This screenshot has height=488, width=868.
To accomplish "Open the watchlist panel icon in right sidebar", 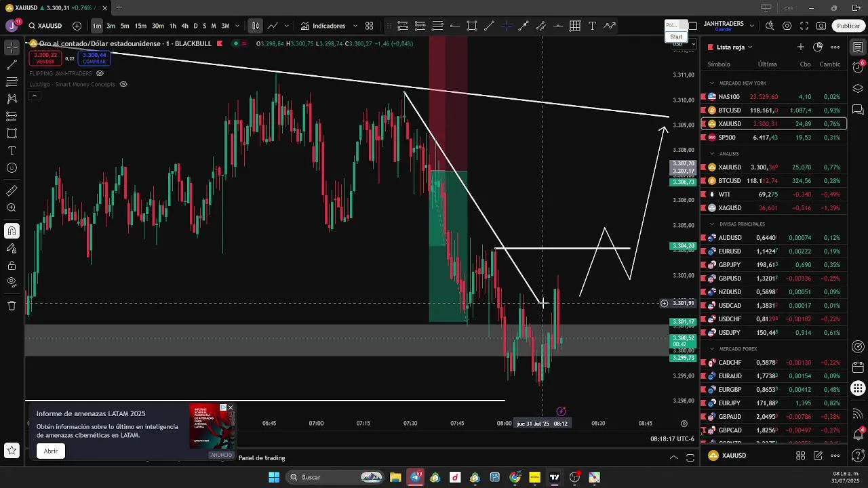I will tap(858, 47).
